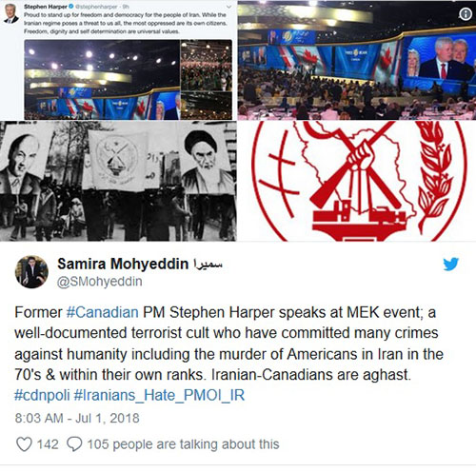
Task: Click the Twitter bird logo
Action: click(x=451, y=265)
